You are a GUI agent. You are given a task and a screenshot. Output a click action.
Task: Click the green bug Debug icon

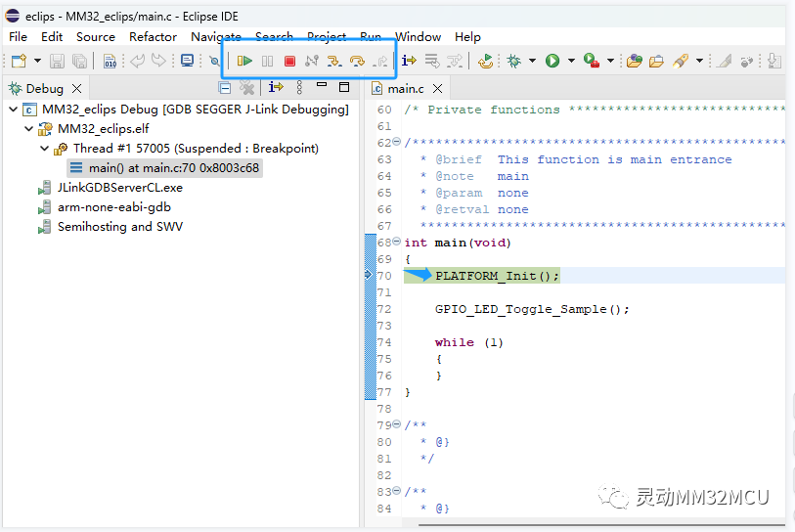click(513, 61)
